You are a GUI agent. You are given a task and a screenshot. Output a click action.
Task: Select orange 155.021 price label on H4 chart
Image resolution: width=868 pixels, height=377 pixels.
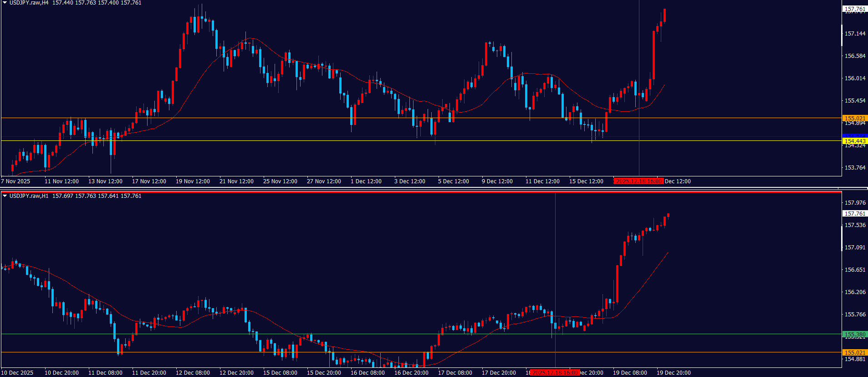(855, 118)
